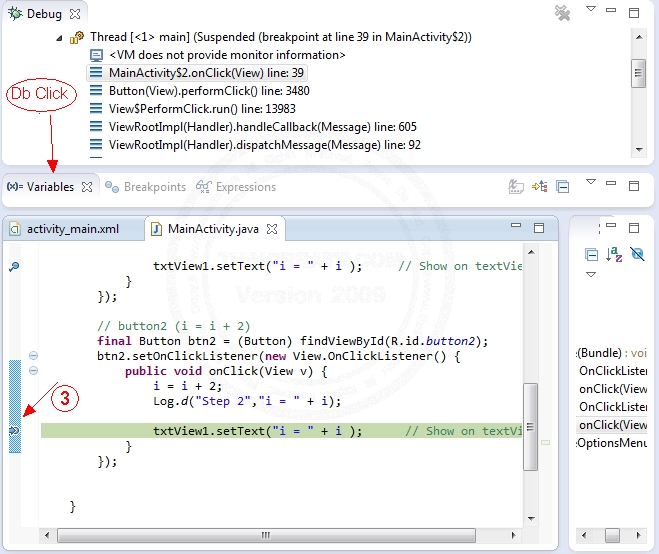The image size is (659, 554).
Task: Click Collapse All in the Outline panel
Action: [x=591, y=255]
